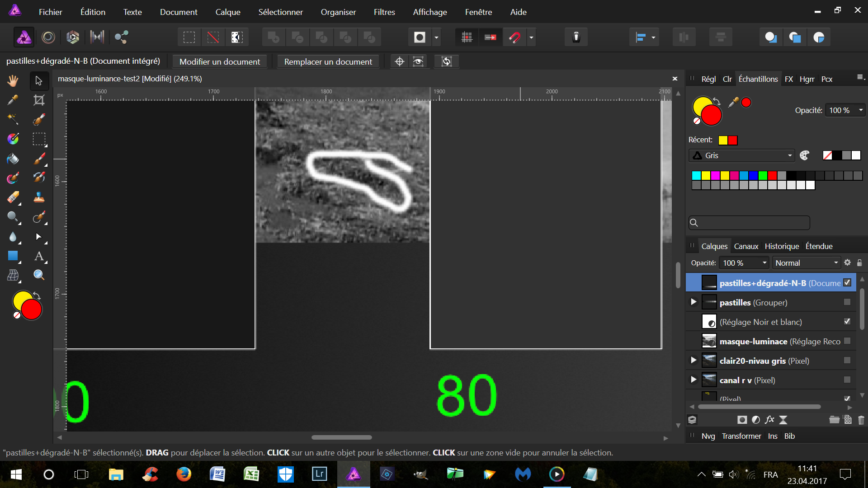Open the Normal blend mode dropdown

(x=807, y=263)
